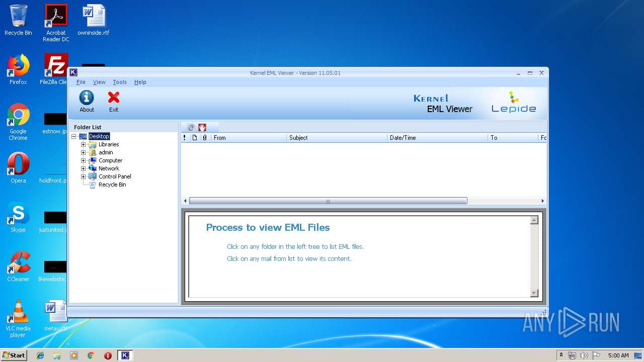Click the refresh icon above mail list
Image resolution: width=644 pixels, height=362 pixels.
click(191, 128)
